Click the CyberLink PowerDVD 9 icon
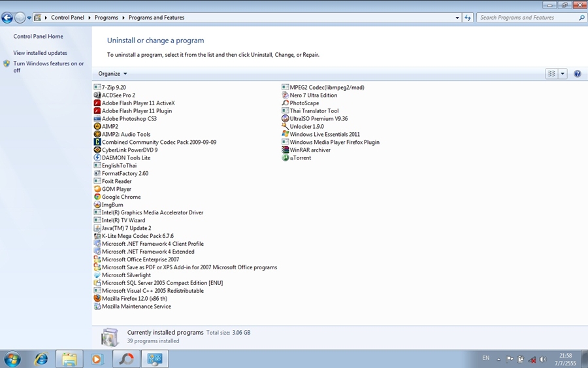 [x=97, y=150]
